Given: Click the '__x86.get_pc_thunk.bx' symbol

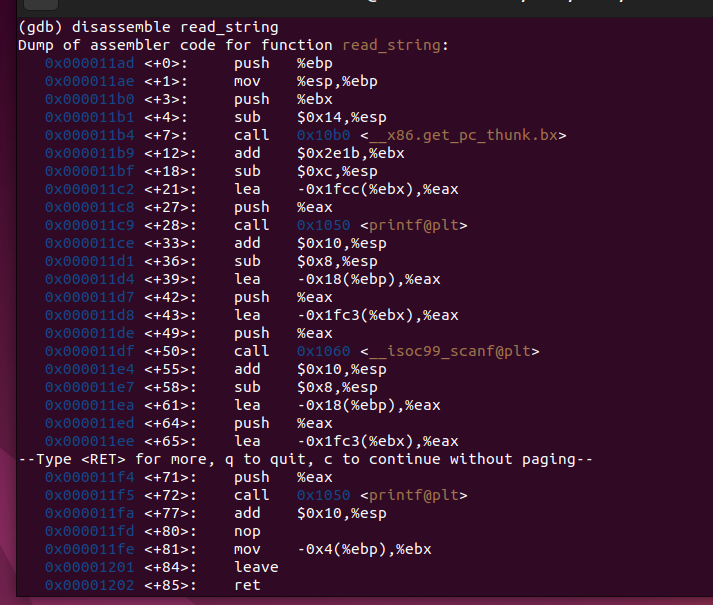Looking at the screenshot, I should [x=463, y=135].
